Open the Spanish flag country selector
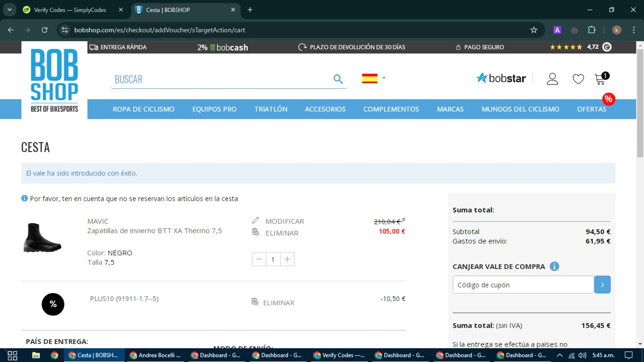 374,79
